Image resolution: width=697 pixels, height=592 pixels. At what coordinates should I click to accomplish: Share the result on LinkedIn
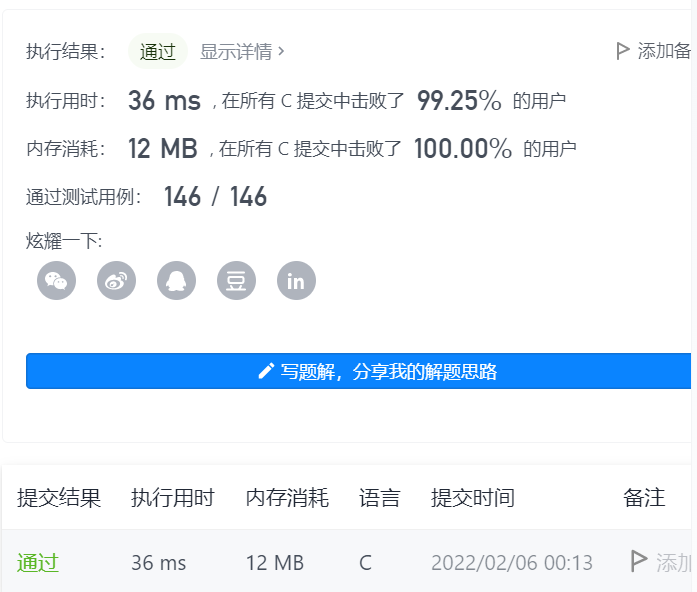click(296, 281)
